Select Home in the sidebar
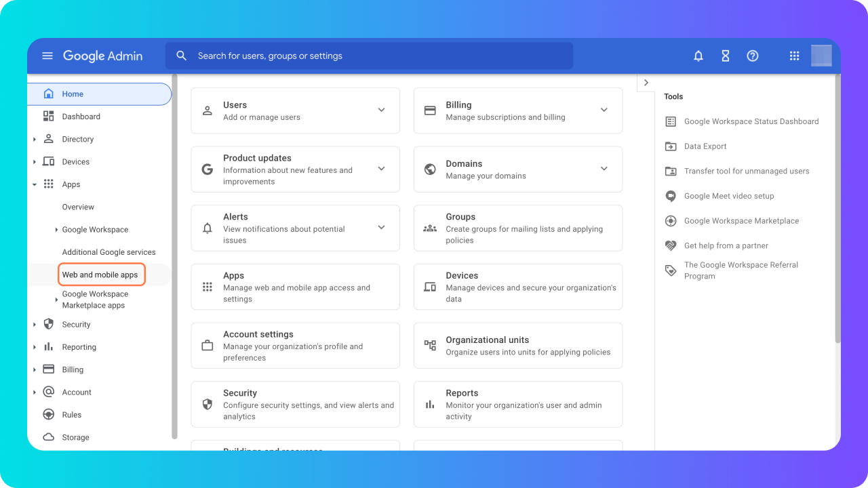 click(99, 94)
